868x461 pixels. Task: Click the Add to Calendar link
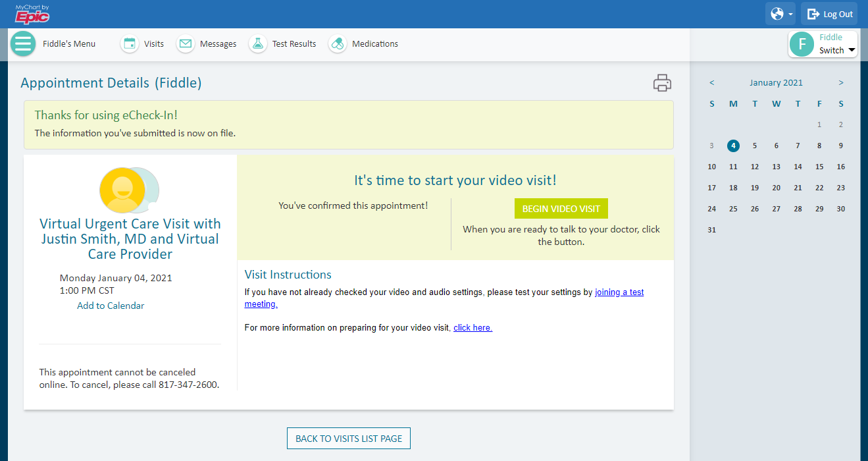(x=111, y=306)
